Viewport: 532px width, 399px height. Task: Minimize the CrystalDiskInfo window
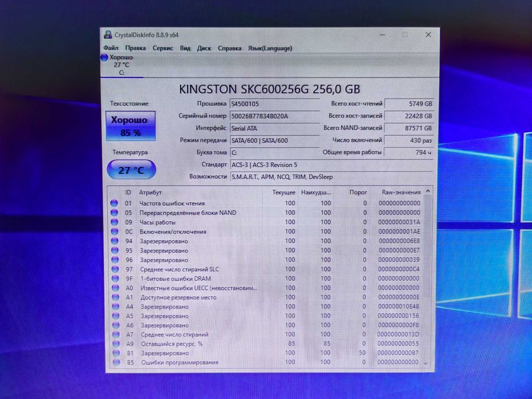(383, 35)
